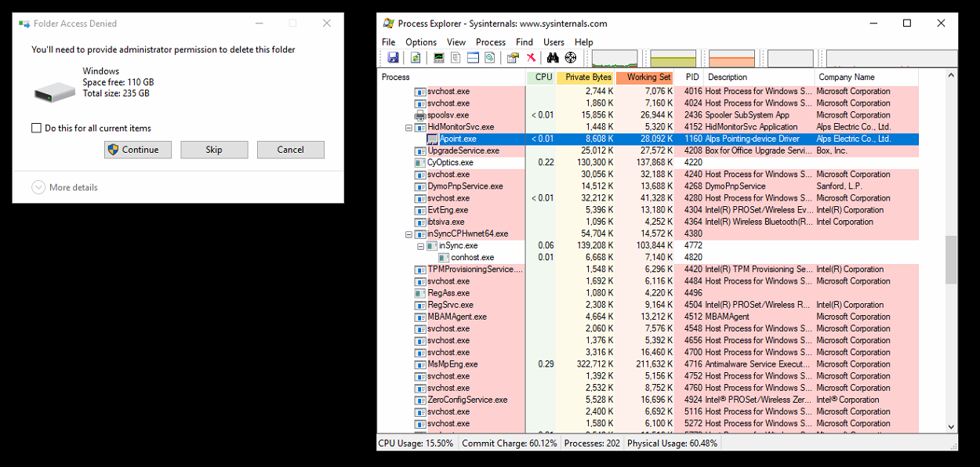Screen dimensions: 980x467
Task: Click the scrollbar down arrow in the process list
Action: [x=952, y=427]
